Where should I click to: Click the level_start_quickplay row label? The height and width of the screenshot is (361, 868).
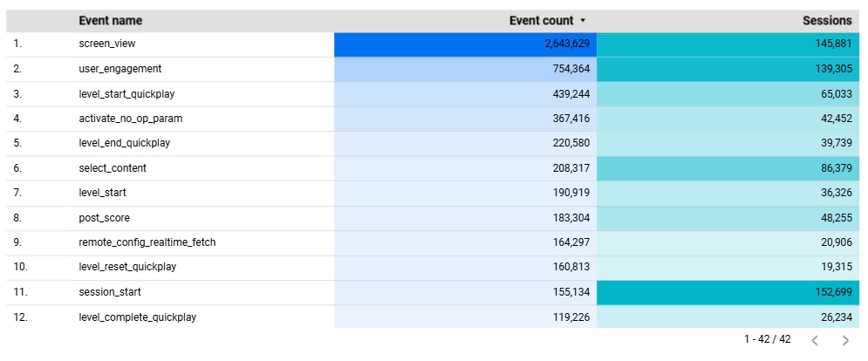pos(131,93)
